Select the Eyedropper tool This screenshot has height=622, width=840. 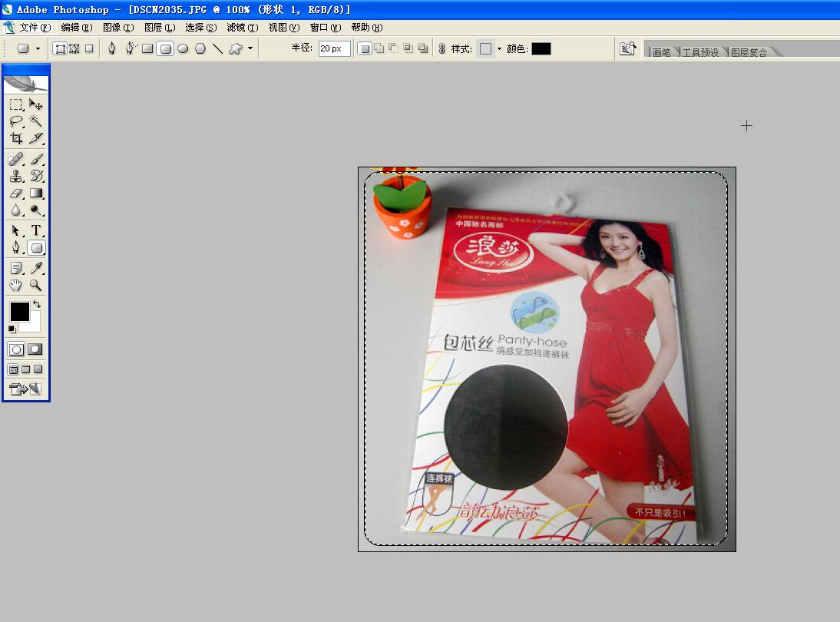point(36,269)
